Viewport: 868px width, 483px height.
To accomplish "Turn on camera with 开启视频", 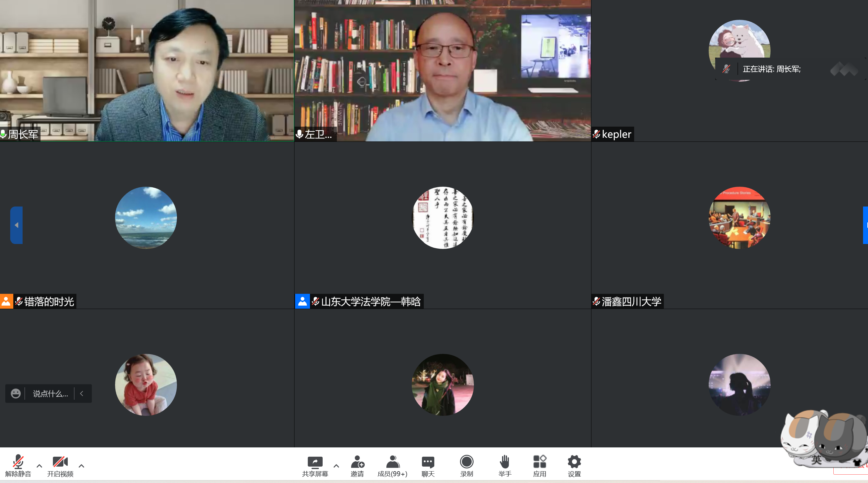I will [60, 462].
